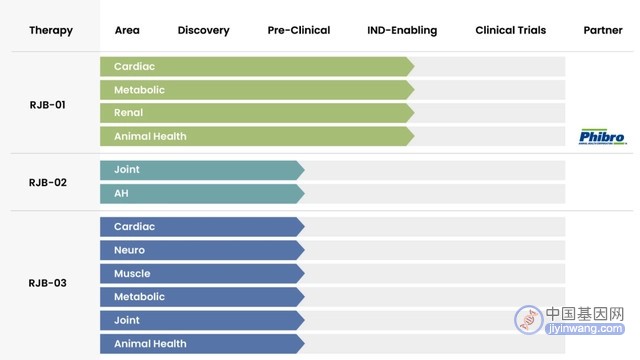Click the RJB-01 Animal Health bar
The width and height of the screenshot is (640, 360).
click(x=257, y=136)
